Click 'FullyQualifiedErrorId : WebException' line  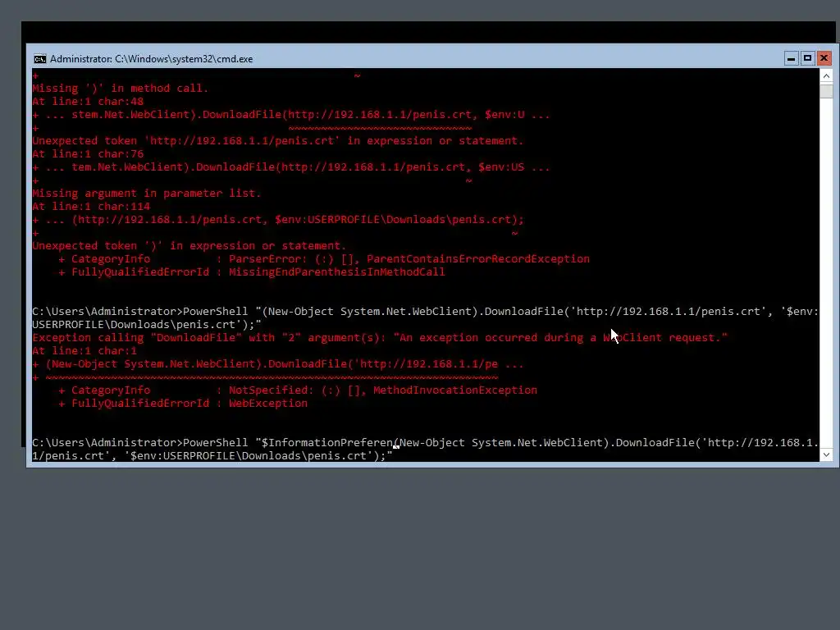click(x=189, y=404)
